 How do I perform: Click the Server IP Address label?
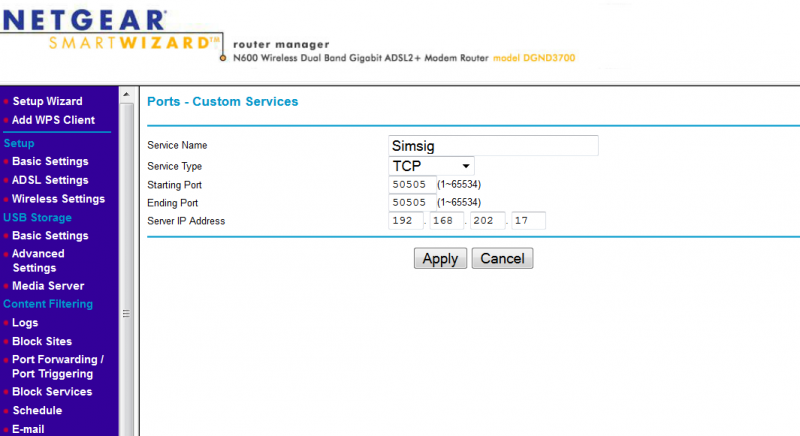tap(186, 221)
